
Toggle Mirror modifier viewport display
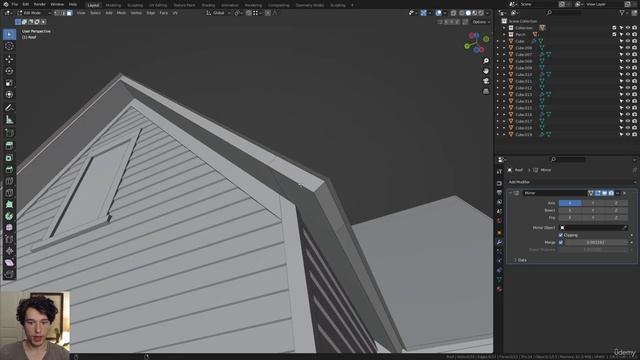click(604, 193)
